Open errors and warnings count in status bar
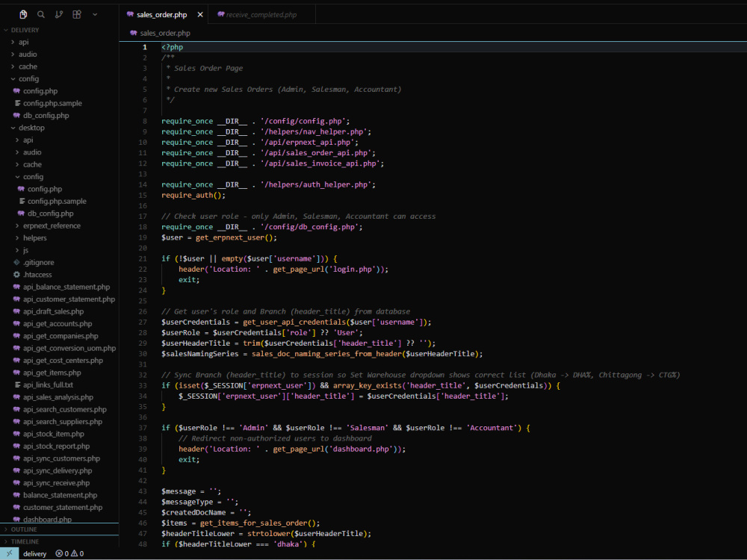This screenshot has width=747, height=560. click(x=69, y=554)
